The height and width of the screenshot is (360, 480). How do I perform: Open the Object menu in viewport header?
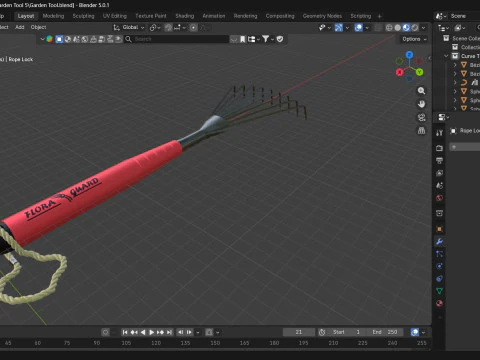click(x=38, y=27)
